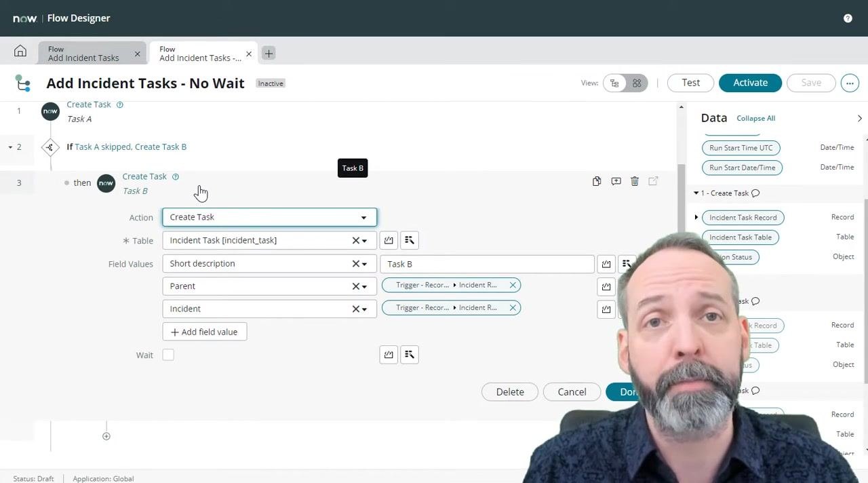Add a new step with plus circle

pos(106,436)
